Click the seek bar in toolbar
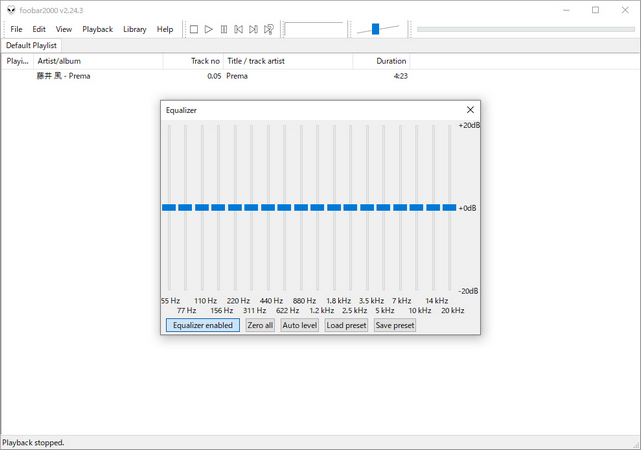Image resolution: width=641 pixels, height=450 pixels. point(526,29)
